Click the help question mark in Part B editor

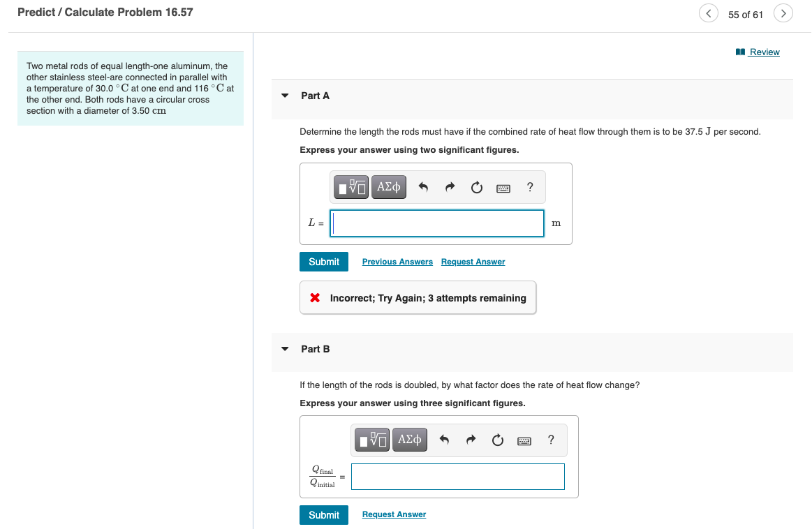tap(550, 439)
